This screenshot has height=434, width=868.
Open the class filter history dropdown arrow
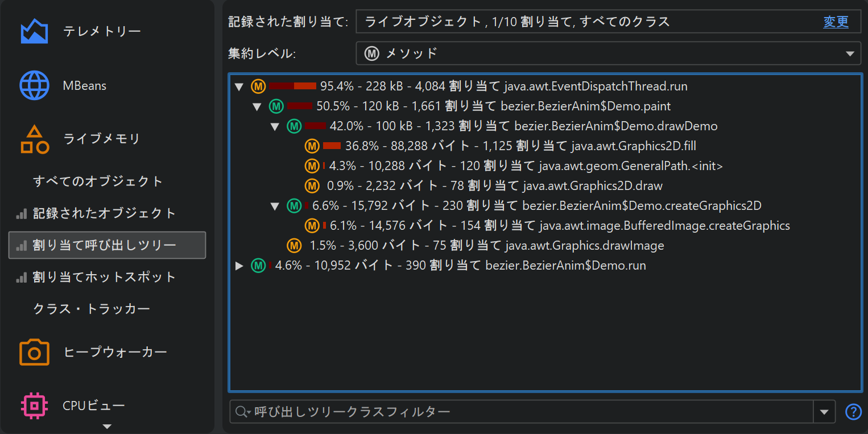(824, 412)
